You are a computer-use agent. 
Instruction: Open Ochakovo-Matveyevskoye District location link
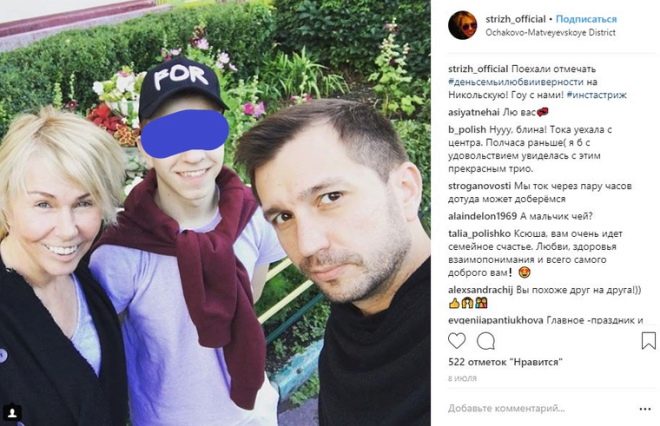551,32
